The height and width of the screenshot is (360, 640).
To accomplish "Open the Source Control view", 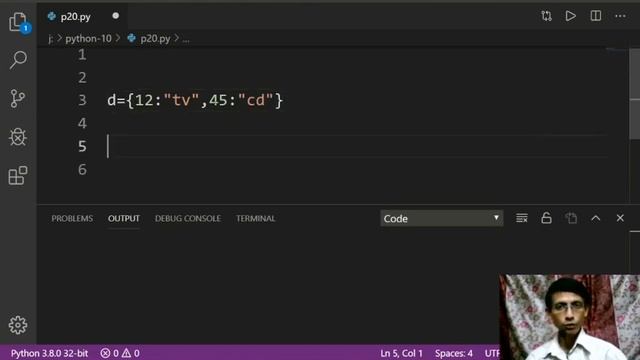I will coord(18,98).
